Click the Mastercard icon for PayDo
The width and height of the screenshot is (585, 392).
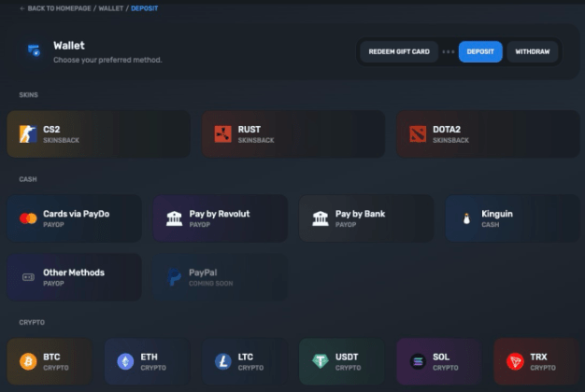coord(28,218)
